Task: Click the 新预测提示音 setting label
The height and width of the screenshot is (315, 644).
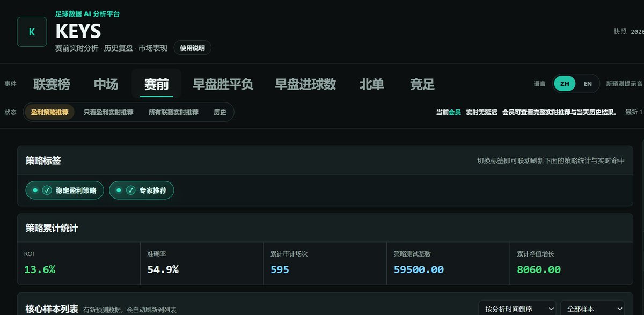Action: [624, 84]
